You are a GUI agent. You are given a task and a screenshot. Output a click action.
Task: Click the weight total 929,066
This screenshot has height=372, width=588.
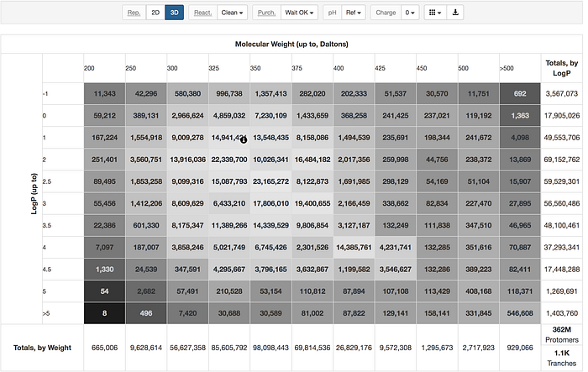coord(520,348)
